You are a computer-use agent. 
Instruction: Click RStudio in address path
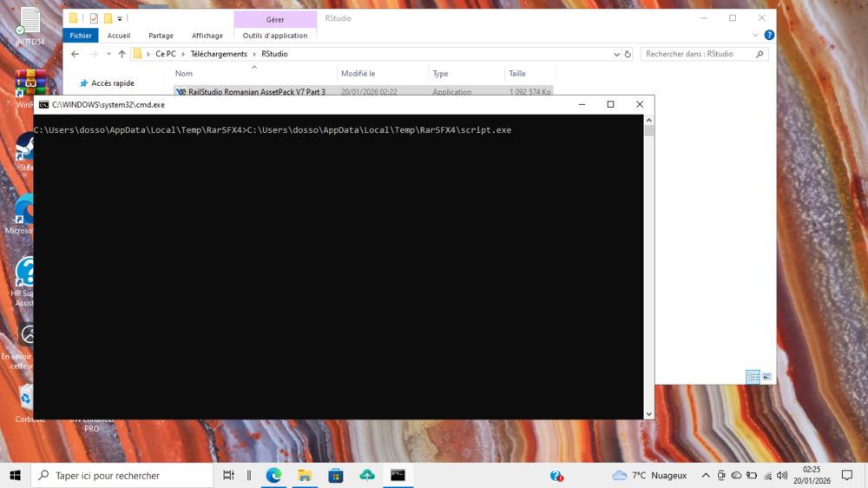tap(274, 54)
